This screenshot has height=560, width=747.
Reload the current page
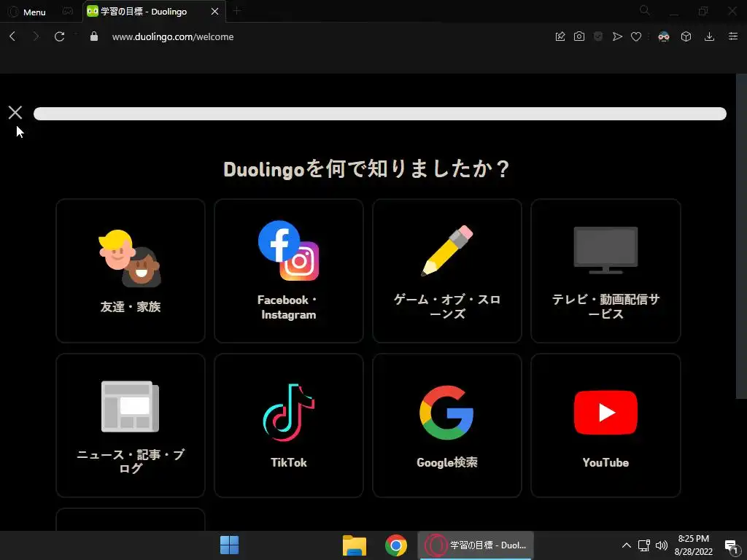pyautogui.click(x=60, y=36)
